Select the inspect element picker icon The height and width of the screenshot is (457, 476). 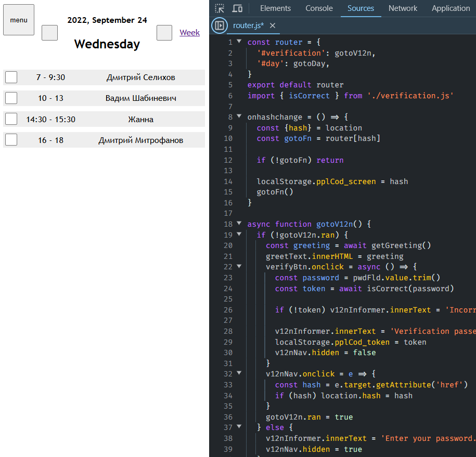tap(220, 8)
